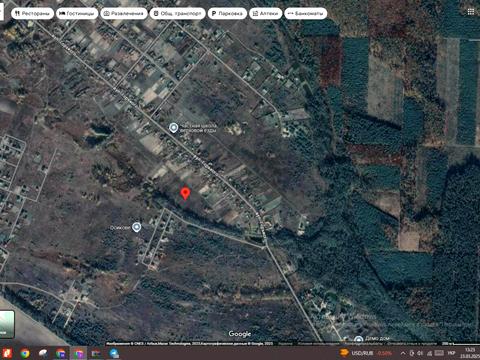Show Парковка places on the map
The width and height of the screenshot is (480, 360).
(x=227, y=13)
